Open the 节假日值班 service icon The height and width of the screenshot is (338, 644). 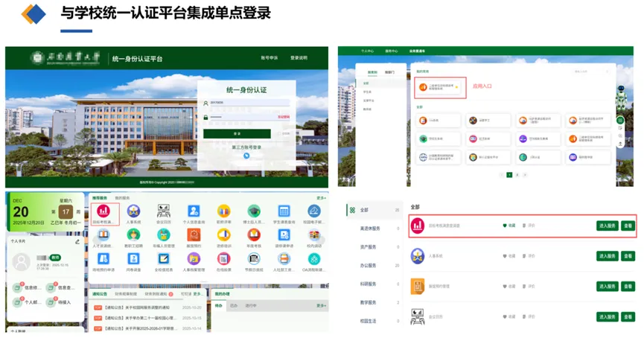coord(254,259)
